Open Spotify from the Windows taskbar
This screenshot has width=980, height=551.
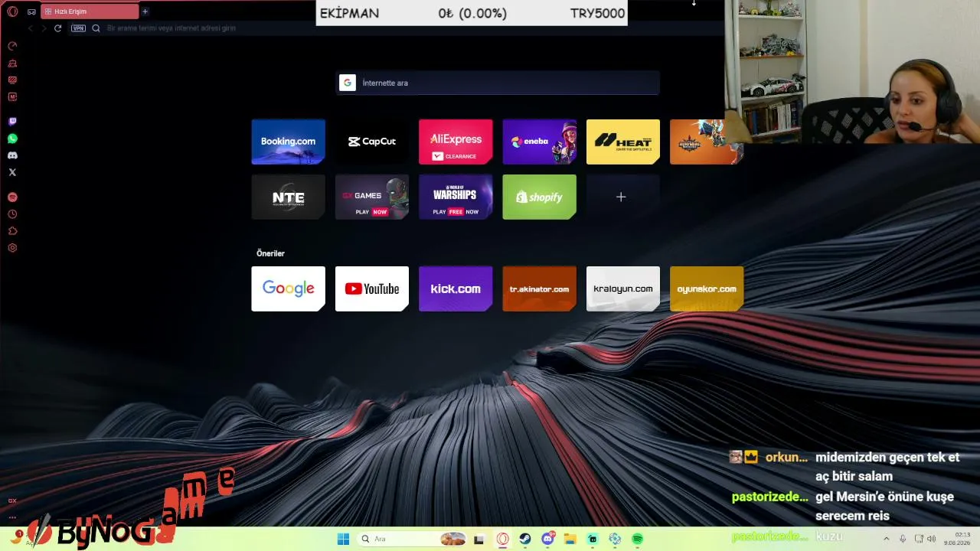(637, 539)
